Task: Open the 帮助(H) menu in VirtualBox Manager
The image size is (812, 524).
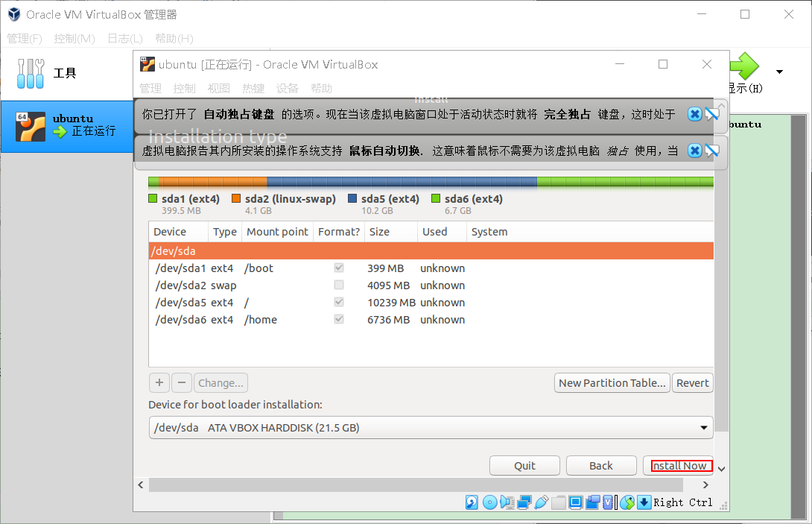Action: click(174, 39)
